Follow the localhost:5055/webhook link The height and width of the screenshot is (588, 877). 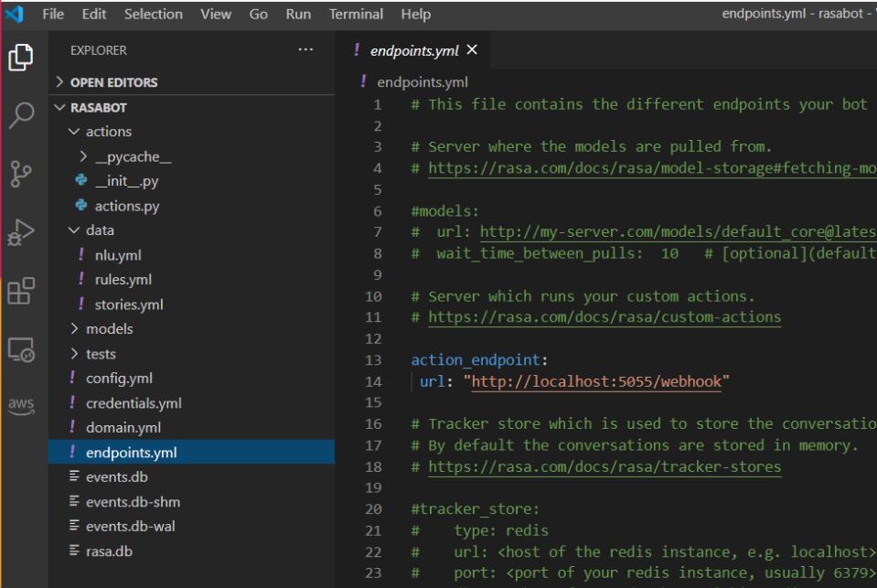coord(596,381)
